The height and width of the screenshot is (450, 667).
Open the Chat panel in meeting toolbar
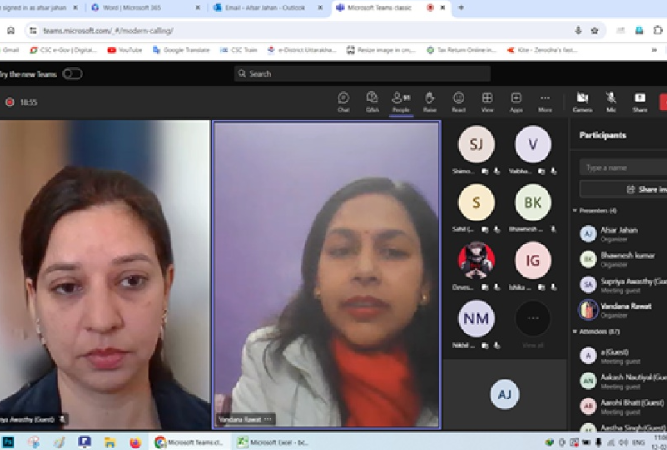pyautogui.click(x=343, y=100)
